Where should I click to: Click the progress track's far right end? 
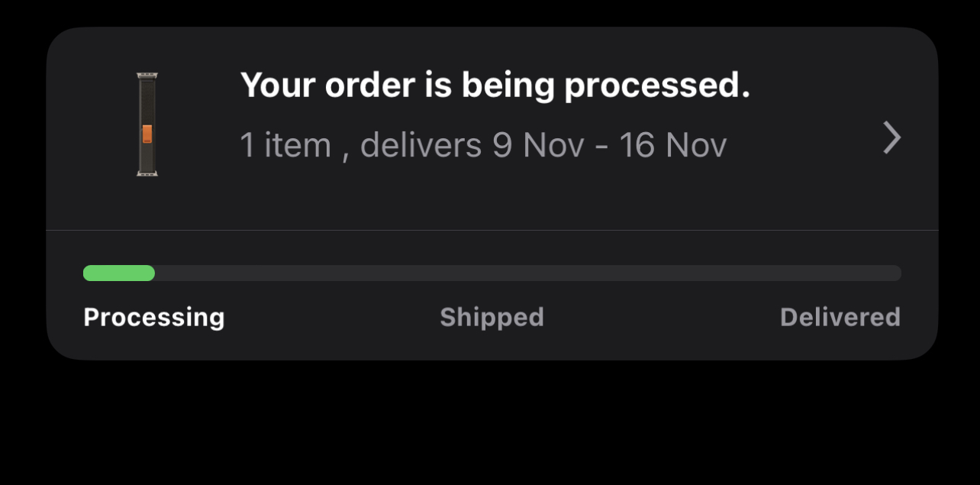(x=895, y=273)
